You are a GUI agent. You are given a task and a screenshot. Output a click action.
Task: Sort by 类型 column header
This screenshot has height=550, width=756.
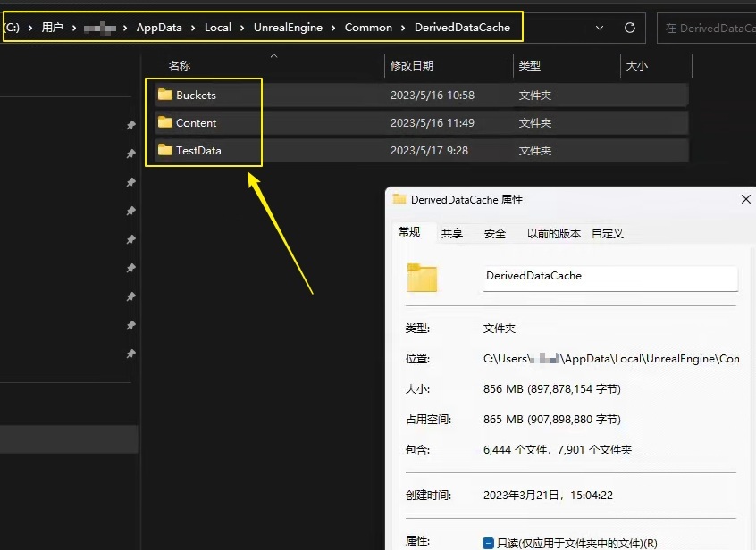pyautogui.click(x=529, y=65)
